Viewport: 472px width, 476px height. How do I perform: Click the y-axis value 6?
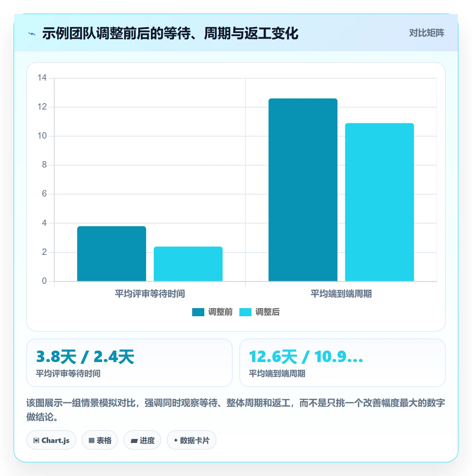point(44,194)
